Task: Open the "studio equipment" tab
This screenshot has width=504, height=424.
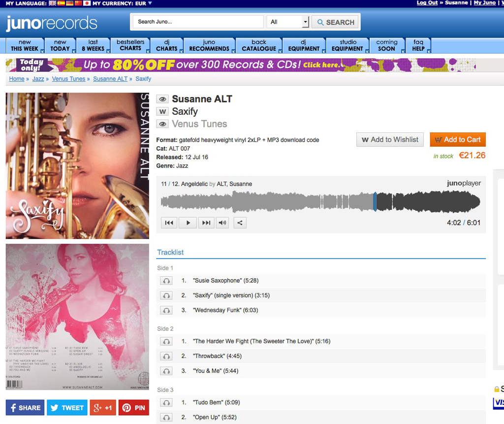Action: [347, 45]
